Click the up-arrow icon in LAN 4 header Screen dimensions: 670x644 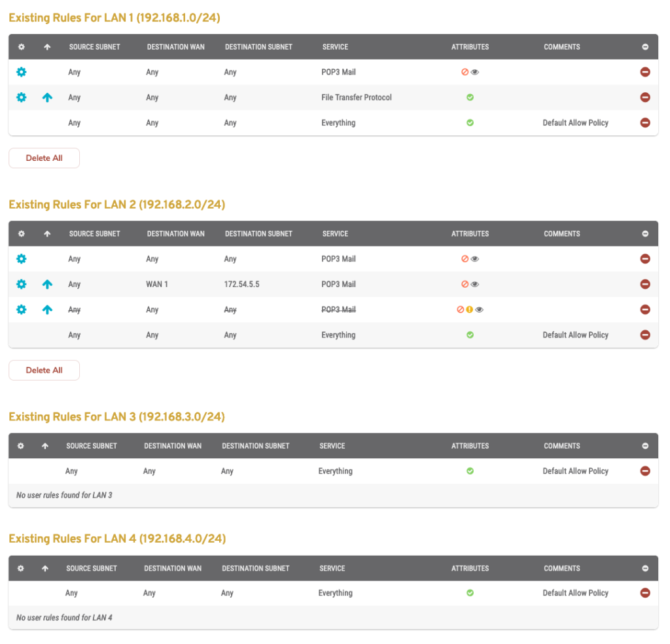point(44,568)
